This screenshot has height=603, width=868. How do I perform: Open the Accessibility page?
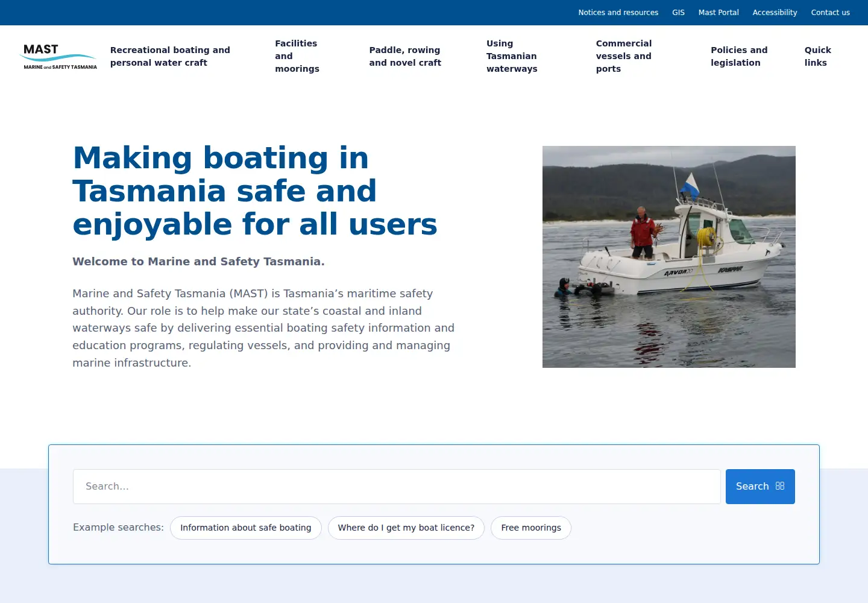(x=775, y=13)
